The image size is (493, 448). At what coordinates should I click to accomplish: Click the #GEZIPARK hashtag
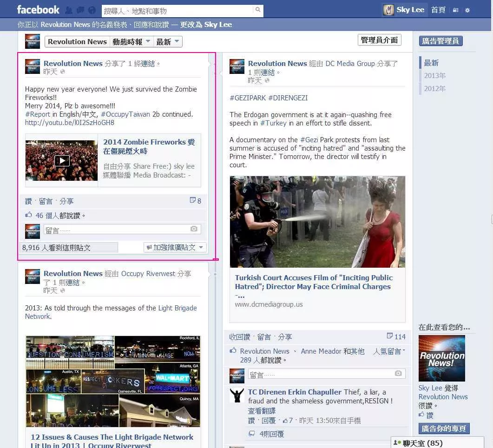coord(248,98)
